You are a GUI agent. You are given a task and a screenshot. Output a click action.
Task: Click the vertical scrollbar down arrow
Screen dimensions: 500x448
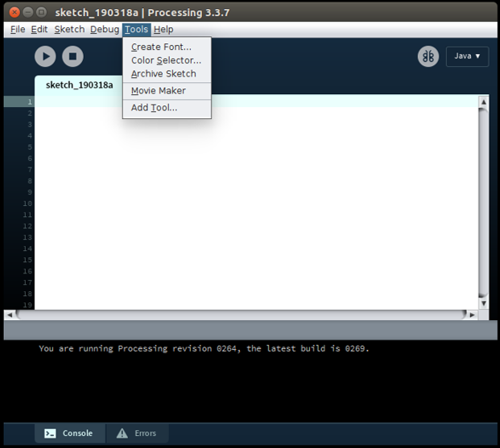(x=483, y=303)
